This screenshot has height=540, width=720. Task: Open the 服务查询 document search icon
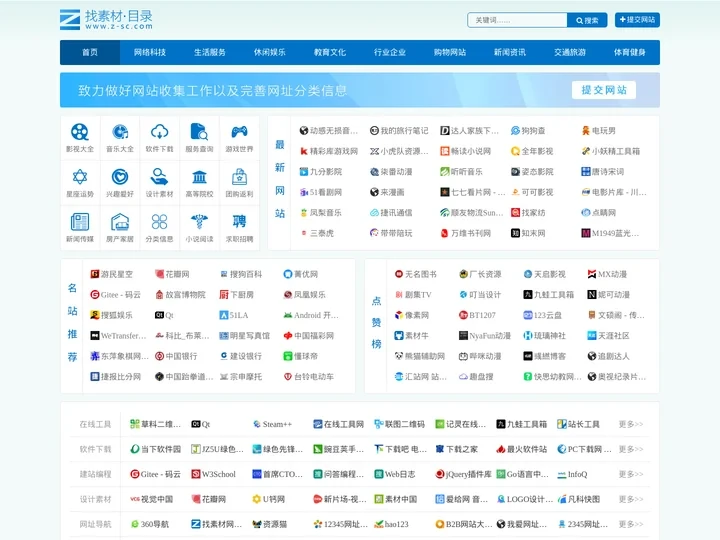(x=199, y=132)
